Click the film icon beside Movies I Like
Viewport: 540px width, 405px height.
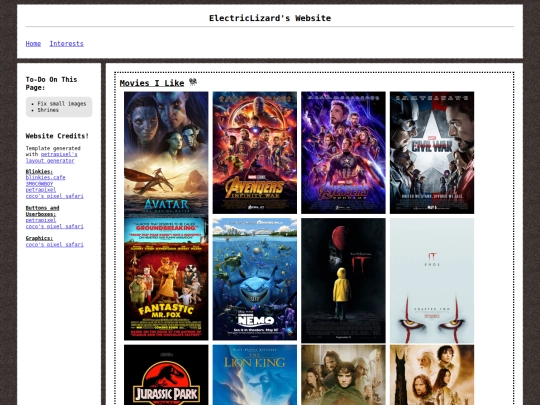coord(193,82)
